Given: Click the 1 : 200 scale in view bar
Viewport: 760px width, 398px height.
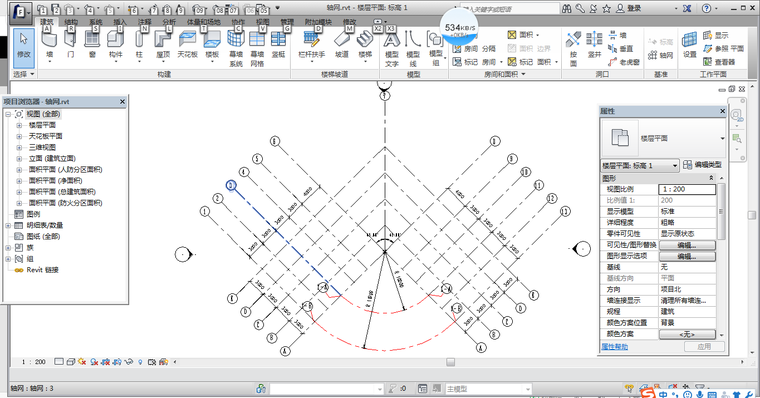Looking at the screenshot, I should tap(33, 362).
